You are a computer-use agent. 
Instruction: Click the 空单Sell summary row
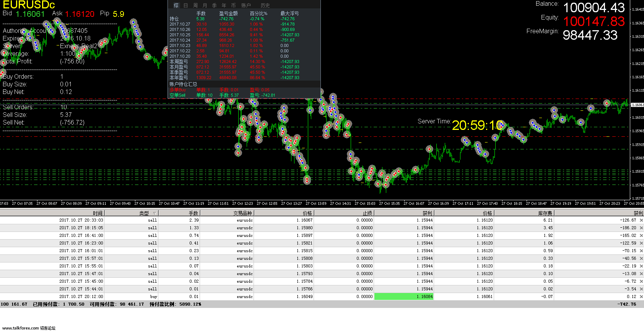244,95
